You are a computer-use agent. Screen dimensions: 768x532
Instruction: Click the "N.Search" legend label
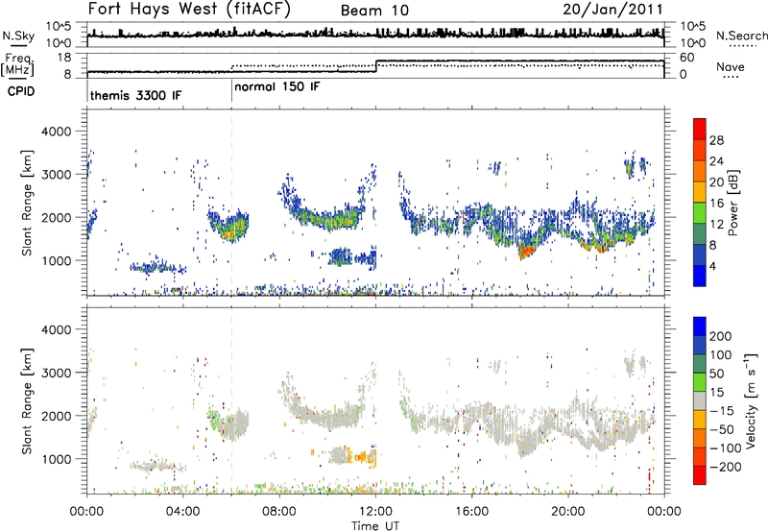(741, 36)
